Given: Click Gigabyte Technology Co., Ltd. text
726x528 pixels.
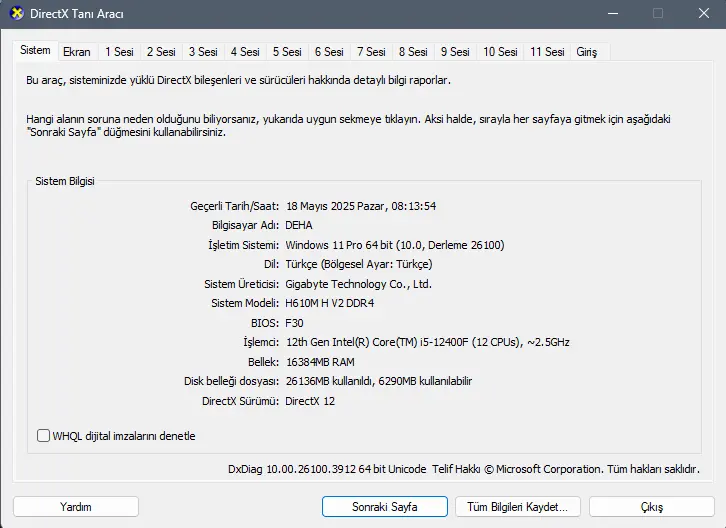Looking at the screenshot, I should [358, 284].
